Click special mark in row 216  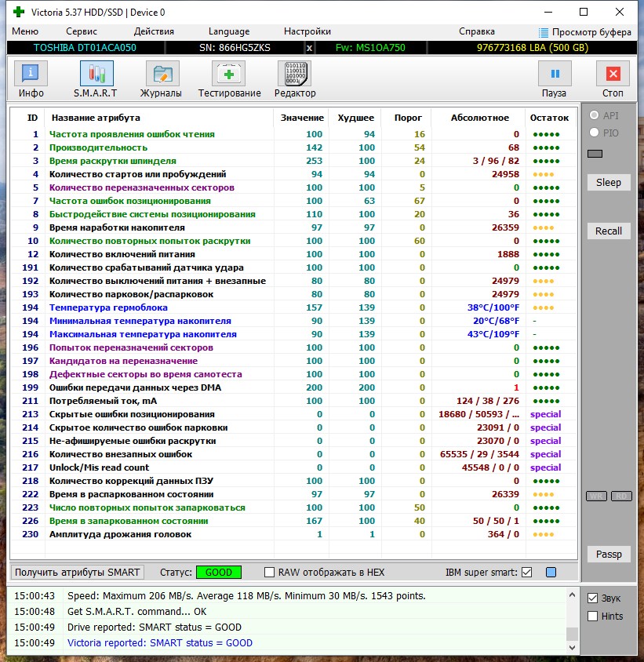[x=545, y=454]
